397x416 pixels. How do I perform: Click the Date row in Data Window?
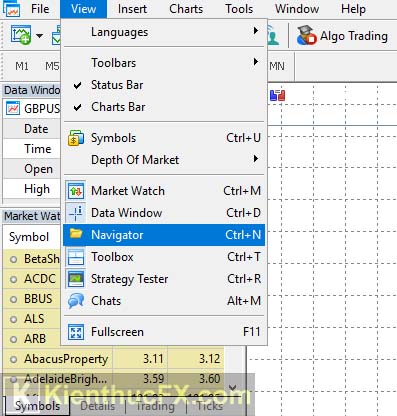[x=32, y=129]
